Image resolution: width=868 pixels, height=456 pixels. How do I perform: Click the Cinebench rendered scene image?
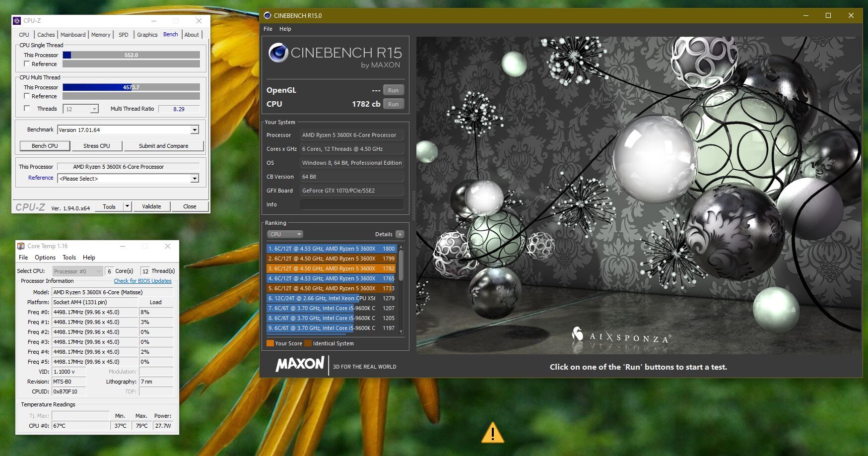(x=639, y=195)
